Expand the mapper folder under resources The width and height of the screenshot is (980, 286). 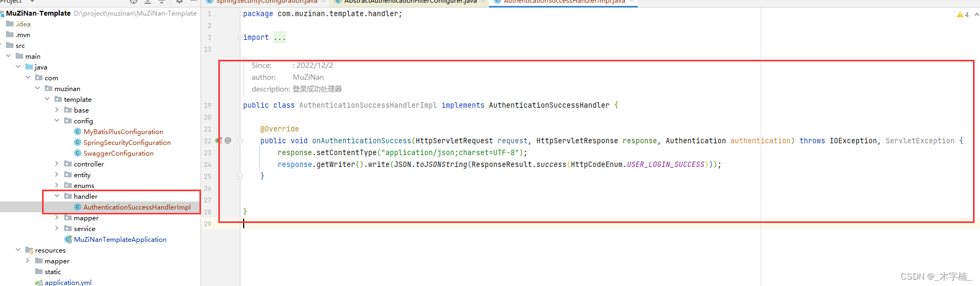pyautogui.click(x=28, y=261)
